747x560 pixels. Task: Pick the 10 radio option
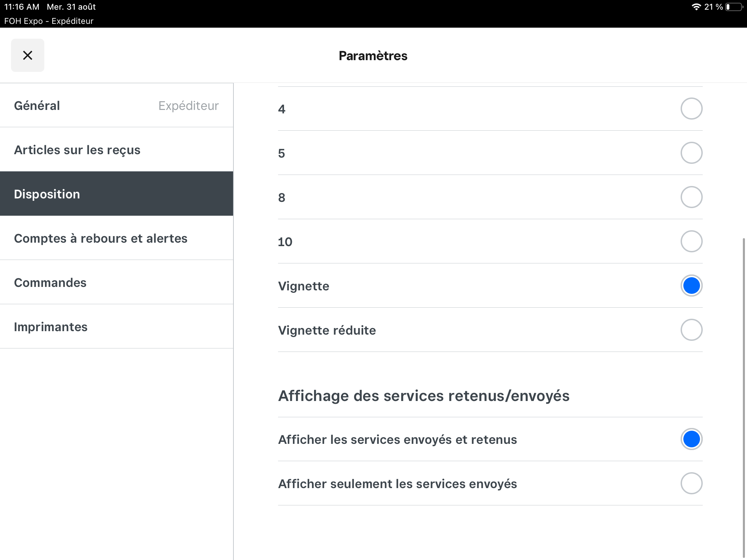pos(691,242)
